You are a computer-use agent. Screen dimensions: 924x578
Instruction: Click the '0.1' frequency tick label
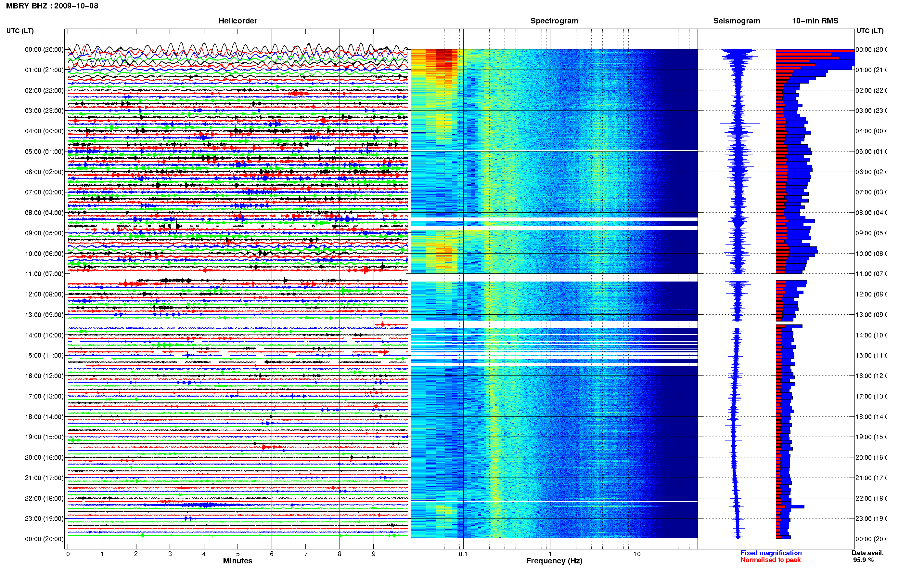[x=463, y=554]
